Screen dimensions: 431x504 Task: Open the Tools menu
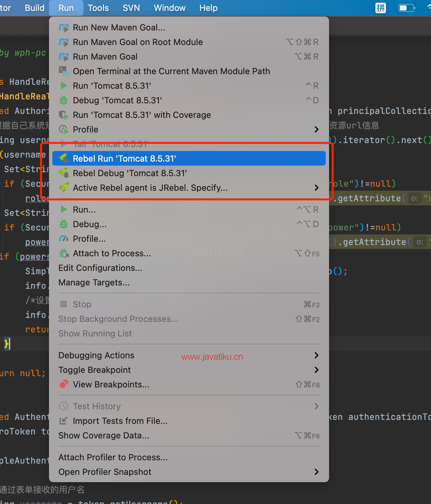tap(98, 8)
